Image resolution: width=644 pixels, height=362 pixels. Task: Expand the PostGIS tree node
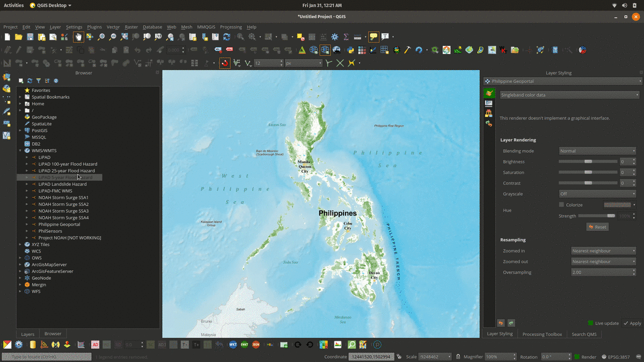pyautogui.click(x=20, y=130)
